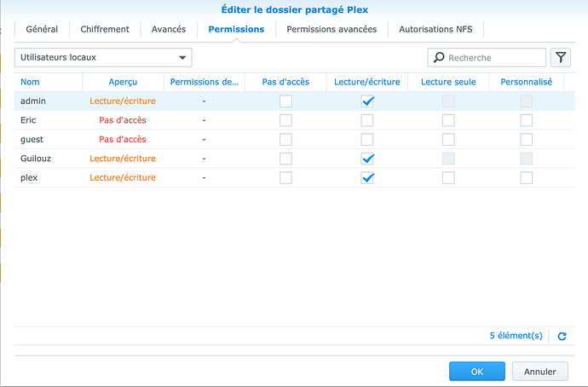Screen dimensions: 588x387
Task: Select the guest user row
Action: point(32,139)
